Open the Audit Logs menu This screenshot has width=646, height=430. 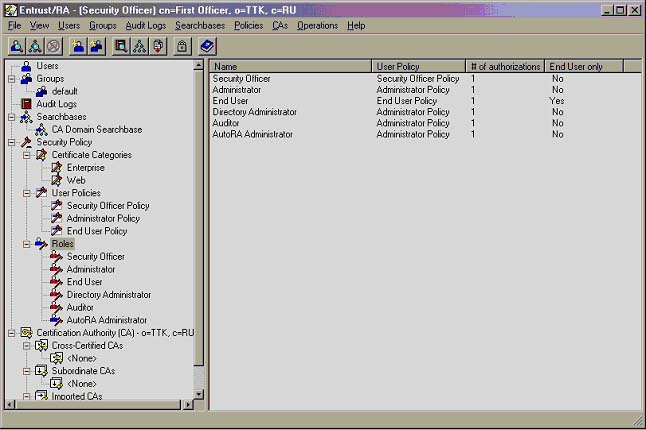point(146,26)
